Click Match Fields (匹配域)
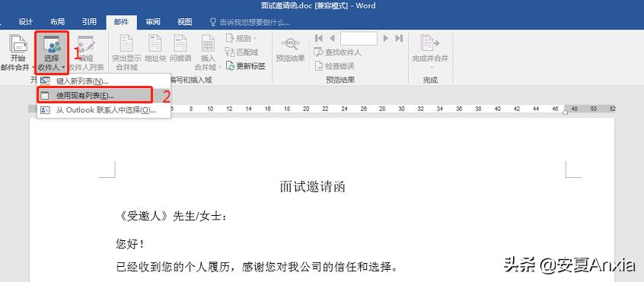644x282 pixels. coord(242,52)
